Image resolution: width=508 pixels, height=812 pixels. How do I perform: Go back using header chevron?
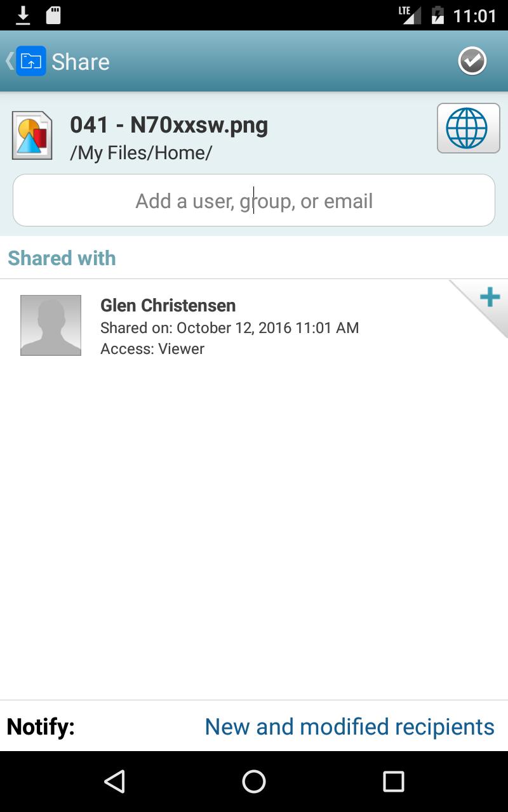pos(9,62)
